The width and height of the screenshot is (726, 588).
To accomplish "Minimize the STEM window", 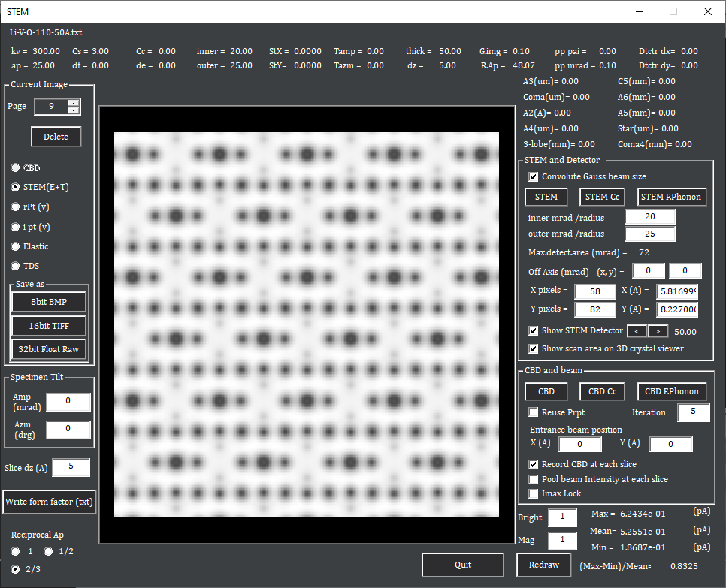I will (x=640, y=11).
